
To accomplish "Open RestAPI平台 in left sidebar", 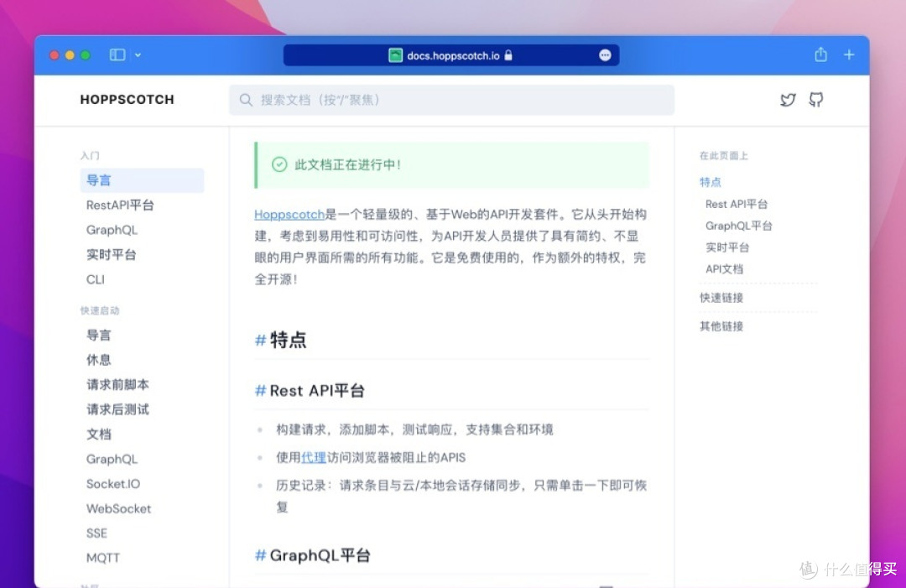I will point(120,205).
